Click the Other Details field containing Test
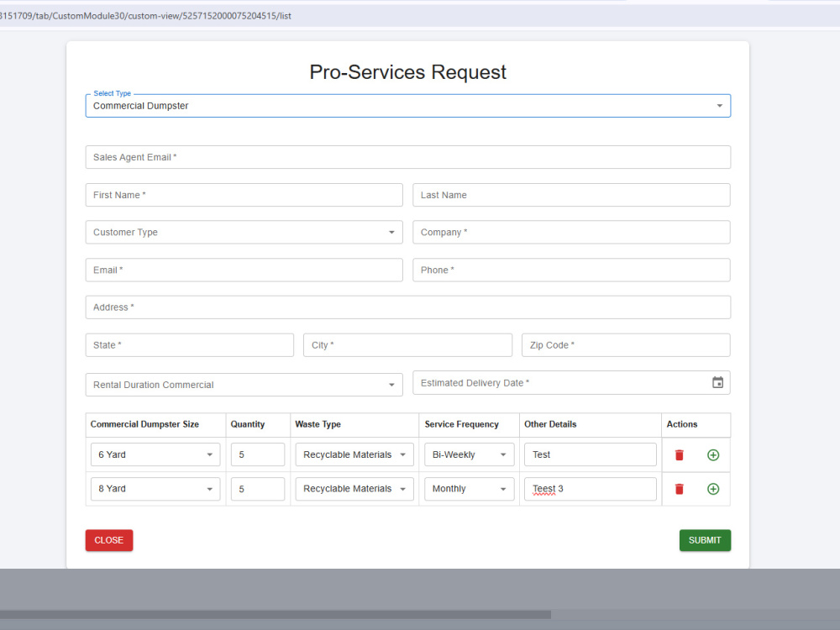This screenshot has height=630, width=840. pyautogui.click(x=591, y=454)
